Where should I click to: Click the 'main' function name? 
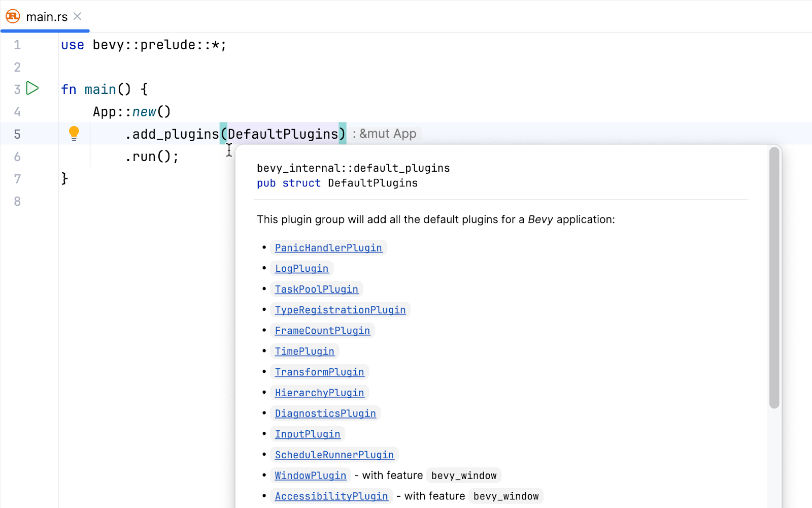click(x=100, y=89)
